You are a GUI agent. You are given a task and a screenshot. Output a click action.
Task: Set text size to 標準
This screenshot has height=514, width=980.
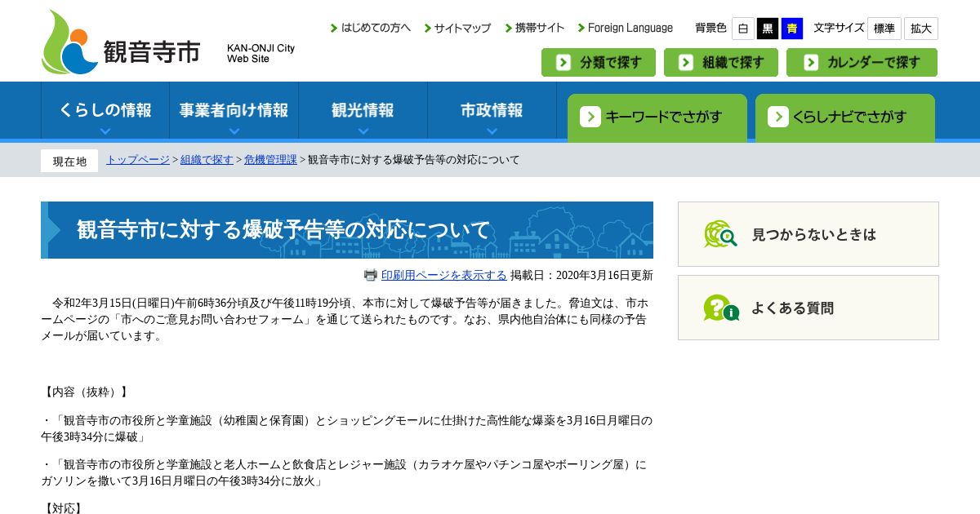tap(884, 29)
